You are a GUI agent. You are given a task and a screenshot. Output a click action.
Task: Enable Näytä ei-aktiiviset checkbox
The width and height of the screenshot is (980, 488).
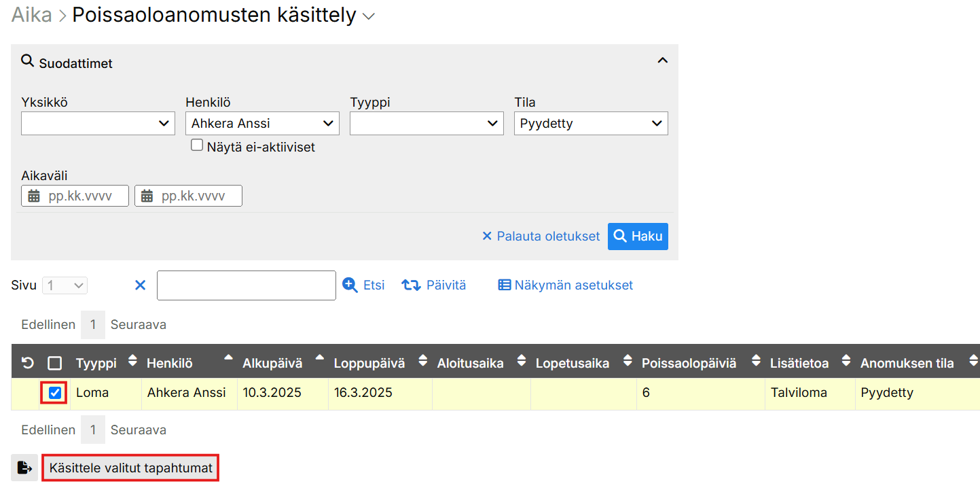point(197,145)
